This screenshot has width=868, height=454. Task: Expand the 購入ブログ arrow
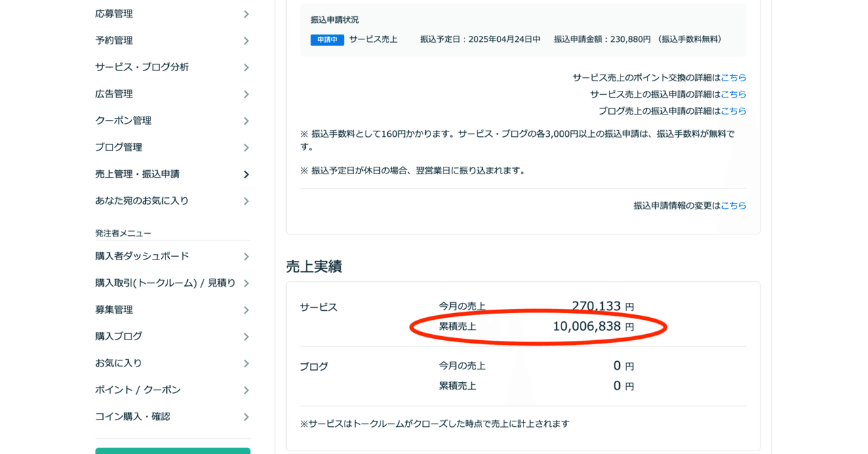click(x=246, y=337)
